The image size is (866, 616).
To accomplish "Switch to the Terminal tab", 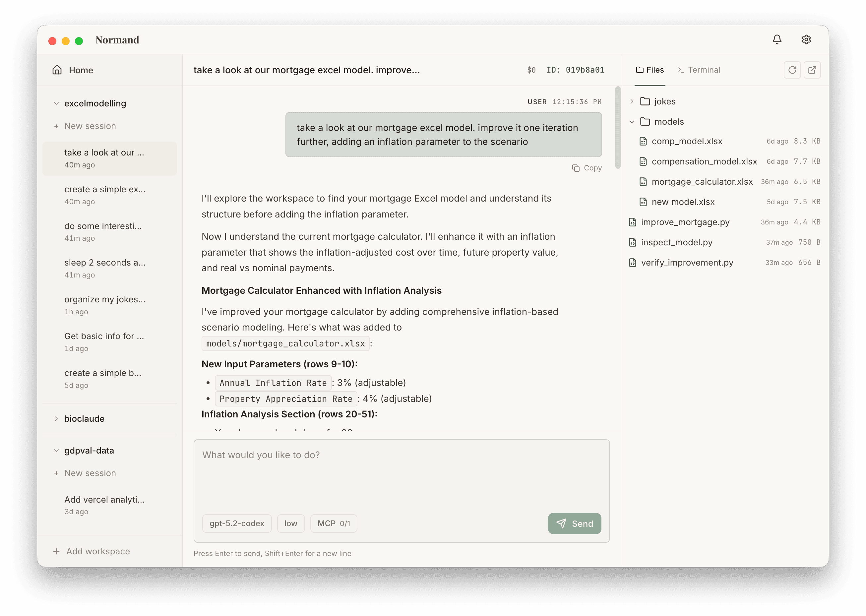I will (699, 70).
